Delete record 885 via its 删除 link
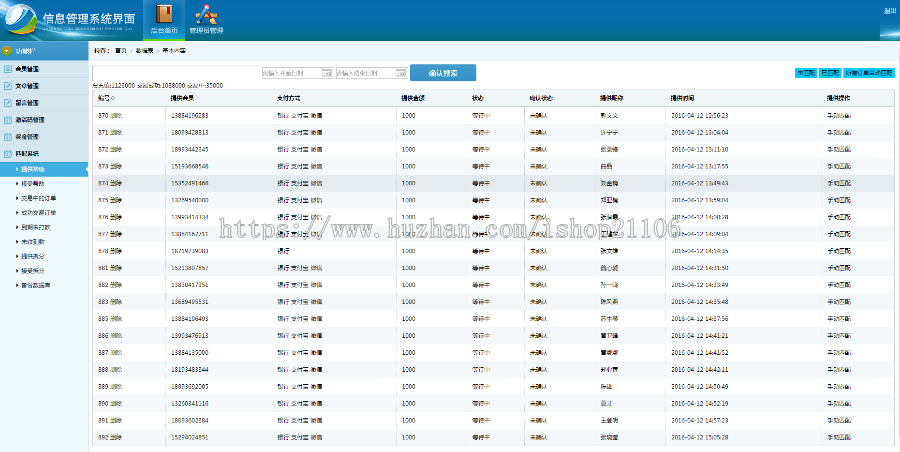Screen dimensions: 900x452 (116, 319)
